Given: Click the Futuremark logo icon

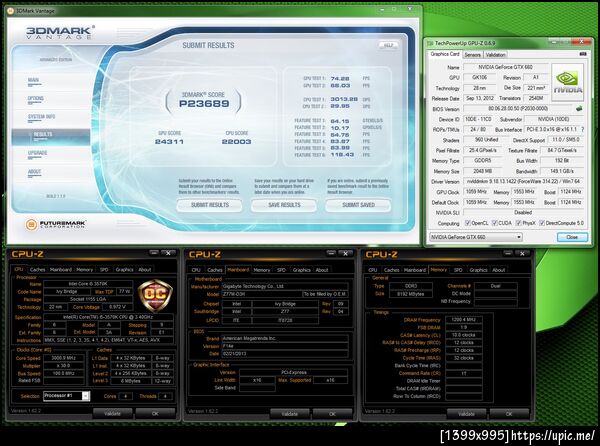Looking at the screenshot, I should pos(31,225).
